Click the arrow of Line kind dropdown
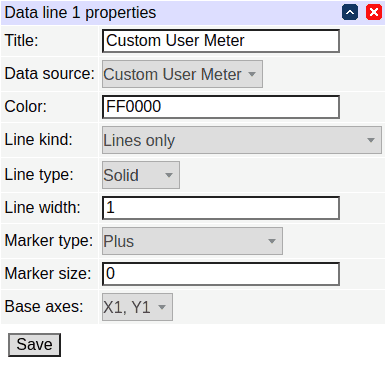The height and width of the screenshot is (373, 386). 371,140
